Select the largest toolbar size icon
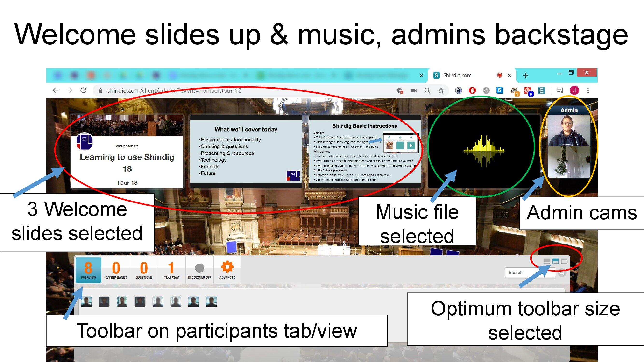 coord(564,261)
